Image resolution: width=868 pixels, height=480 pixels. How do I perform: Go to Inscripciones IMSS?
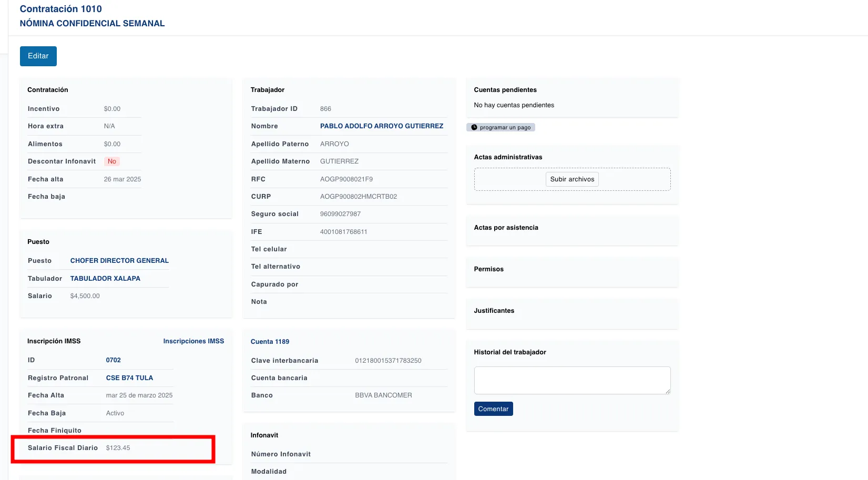click(x=193, y=341)
